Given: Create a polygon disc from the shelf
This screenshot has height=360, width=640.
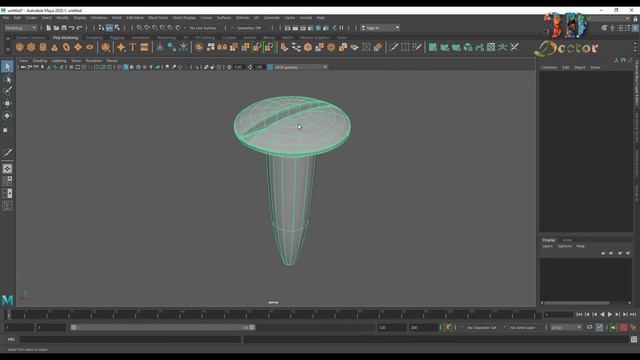Looking at the screenshot, I should coord(89,47).
